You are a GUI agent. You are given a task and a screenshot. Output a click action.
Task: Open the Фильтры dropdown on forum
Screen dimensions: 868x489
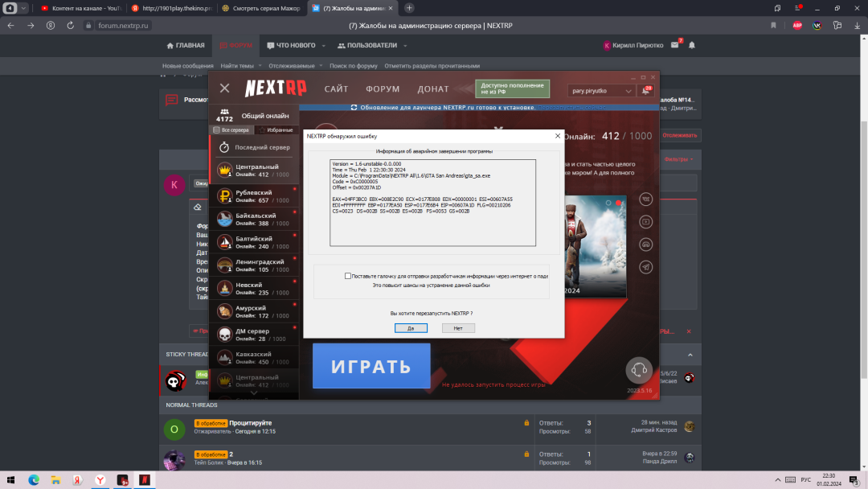678,159
